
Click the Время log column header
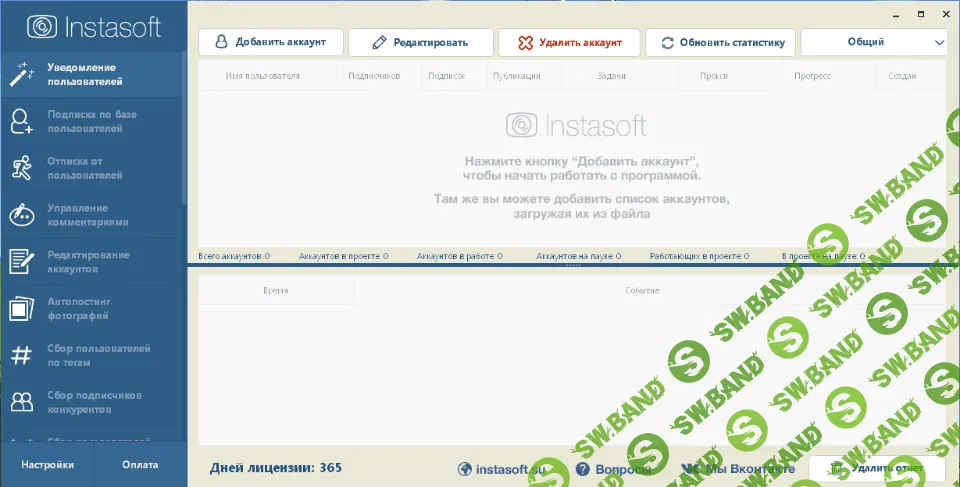point(276,290)
